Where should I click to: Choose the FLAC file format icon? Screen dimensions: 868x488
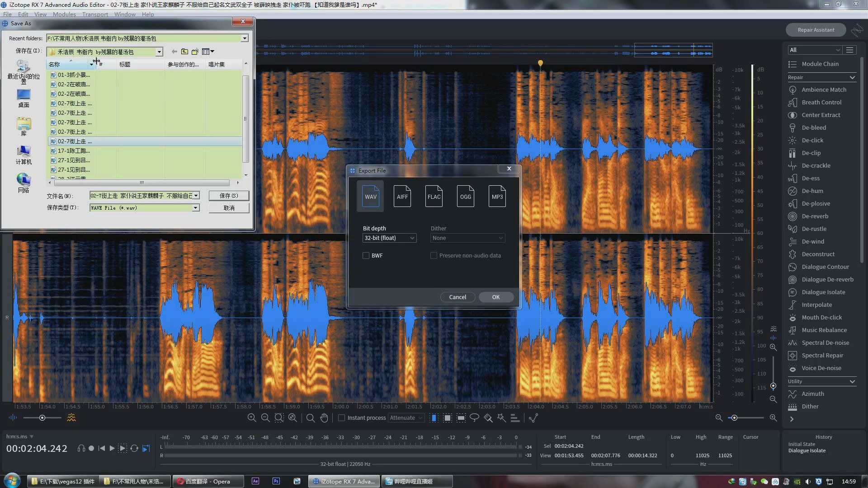click(434, 196)
